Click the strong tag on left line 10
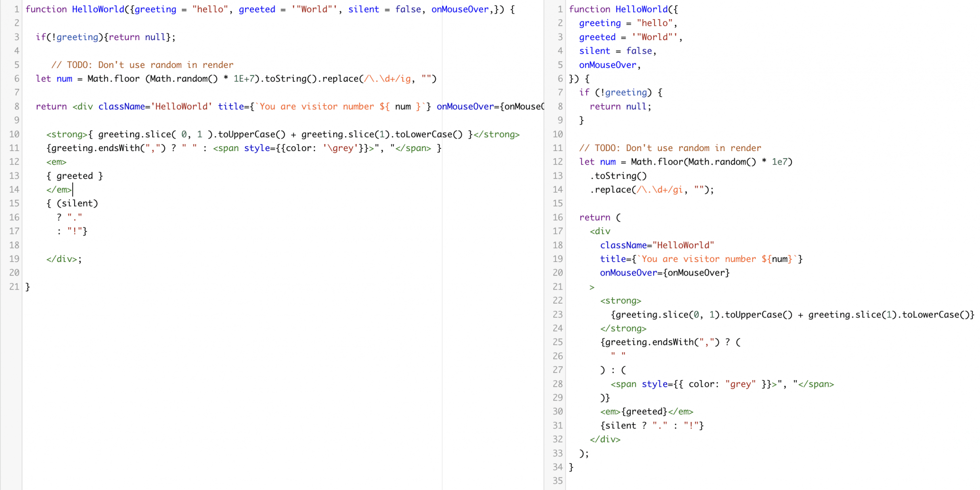Screen dimensions: 980x490 tap(67, 134)
